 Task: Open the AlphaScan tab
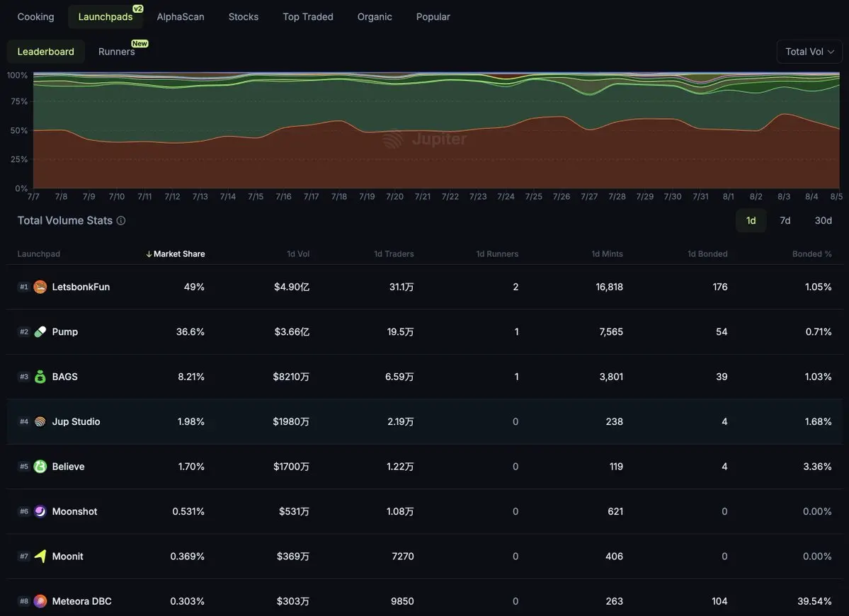tap(181, 17)
